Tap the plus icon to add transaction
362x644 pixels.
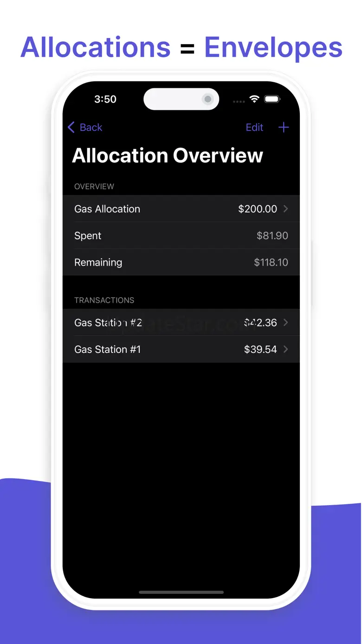[x=284, y=127]
